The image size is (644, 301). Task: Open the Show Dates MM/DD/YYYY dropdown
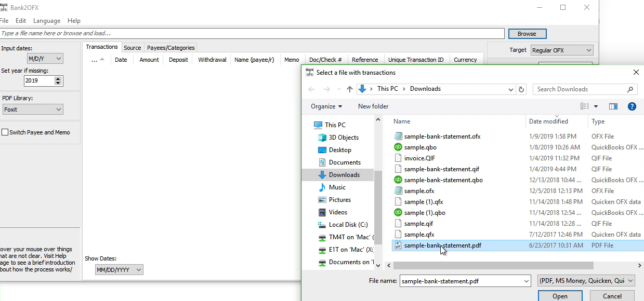tap(119, 270)
